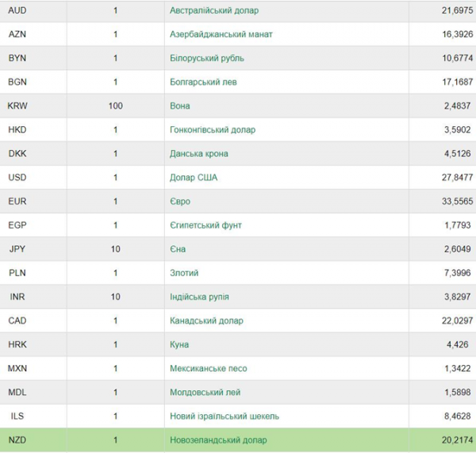Image resolution: width=476 pixels, height=453 pixels.
Task: Open the Австралійський долар link
Action: (214, 10)
